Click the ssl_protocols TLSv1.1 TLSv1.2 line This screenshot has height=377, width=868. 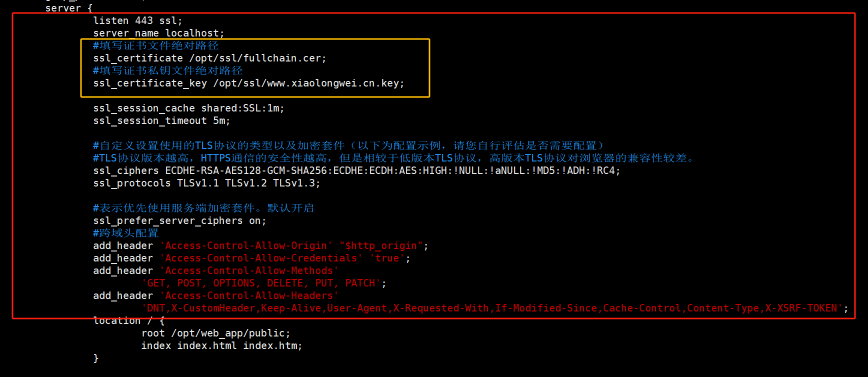206,183
